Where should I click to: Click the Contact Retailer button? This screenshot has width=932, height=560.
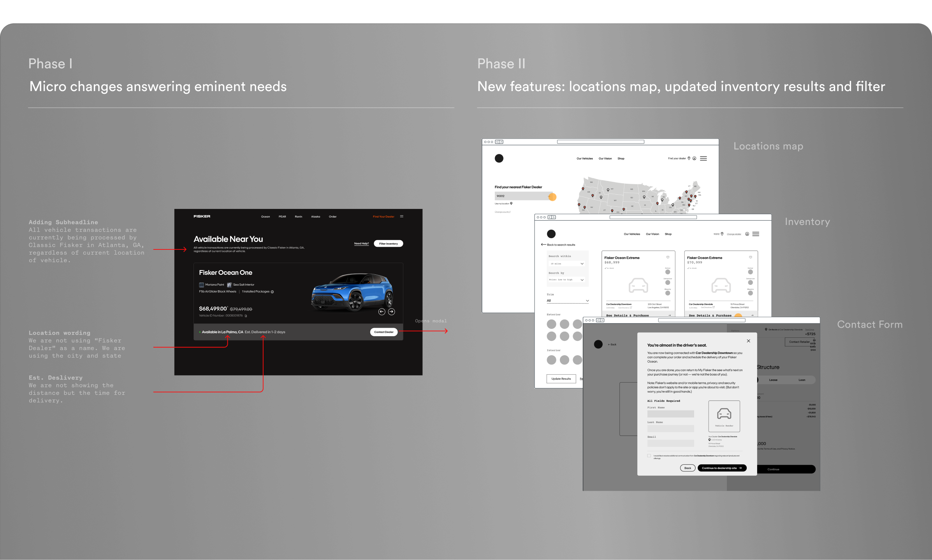(x=799, y=342)
